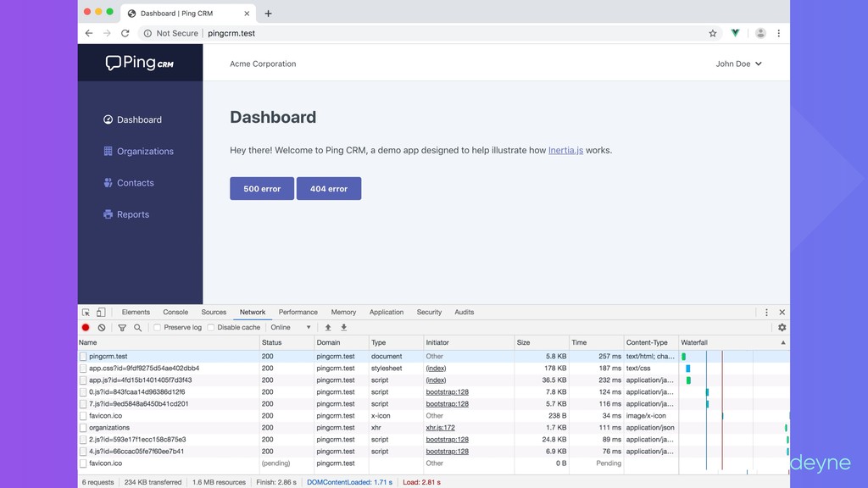Click the import HAR upload arrow
This screenshot has width=868, height=488.
(328, 328)
